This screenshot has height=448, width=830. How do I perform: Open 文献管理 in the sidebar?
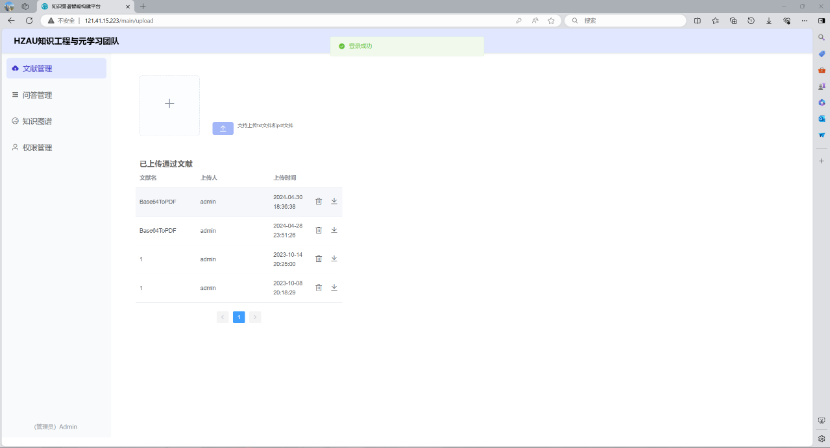[x=37, y=69]
